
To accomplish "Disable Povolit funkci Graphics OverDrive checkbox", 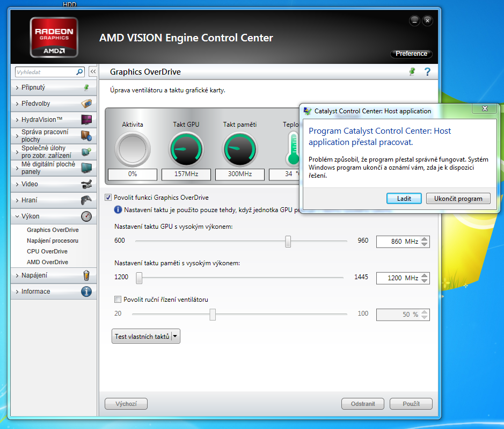I will pos(108,198).
